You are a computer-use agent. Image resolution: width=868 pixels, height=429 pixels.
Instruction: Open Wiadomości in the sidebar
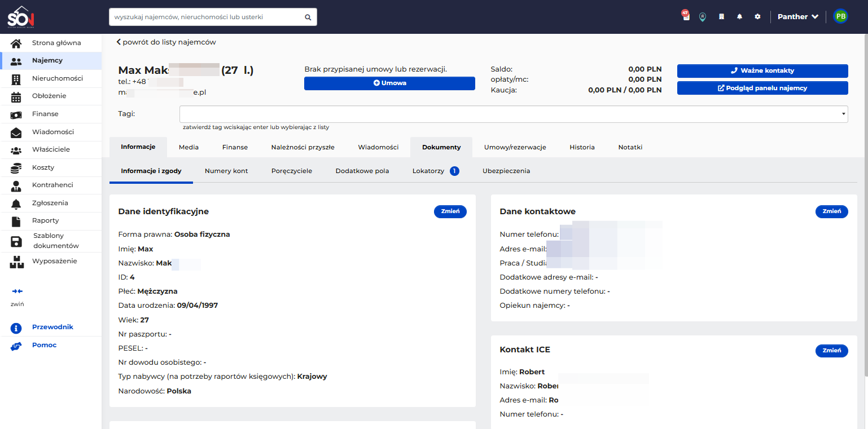point(51,132)
